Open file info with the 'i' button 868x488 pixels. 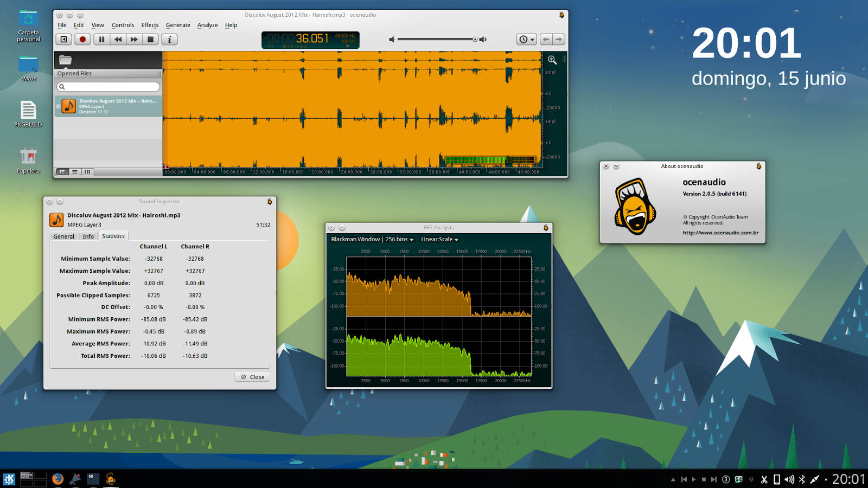point(169,39)
